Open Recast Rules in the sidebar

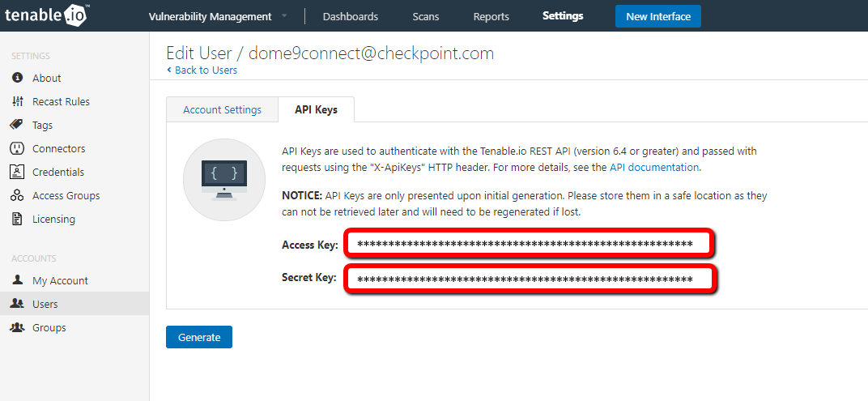tap(61, 101)
